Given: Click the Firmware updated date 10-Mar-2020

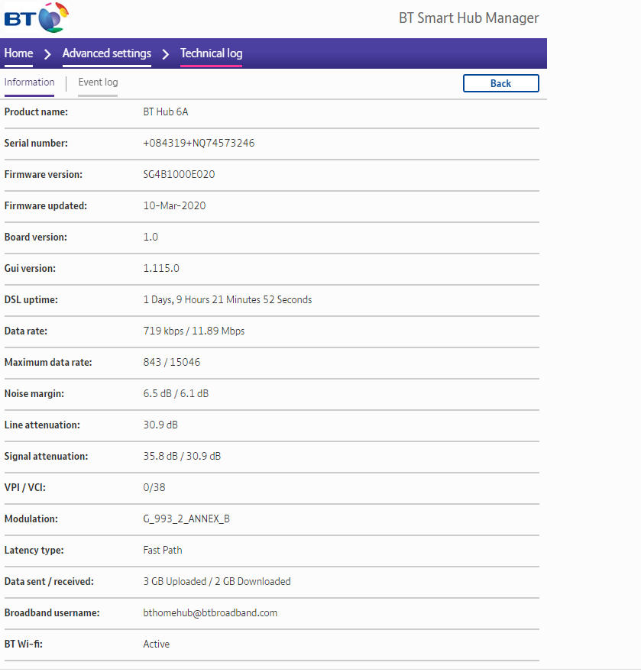Looking at the screenshot, I should point(174,205).
